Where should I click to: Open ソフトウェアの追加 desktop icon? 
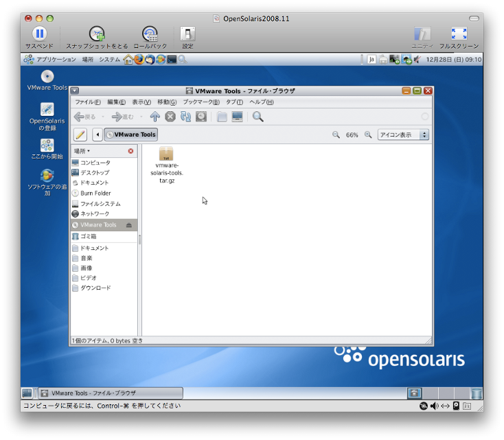tap(47, 182)
